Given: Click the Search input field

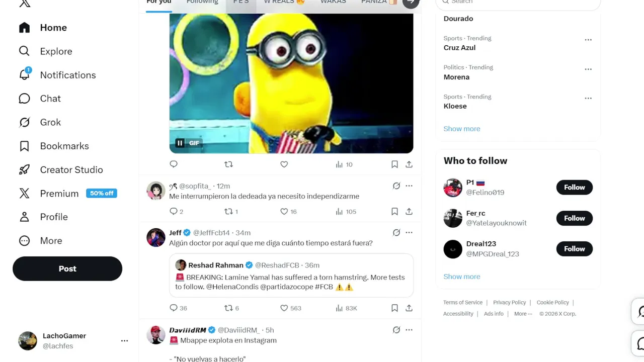Looking at the screenshot, I should point(518,3).
